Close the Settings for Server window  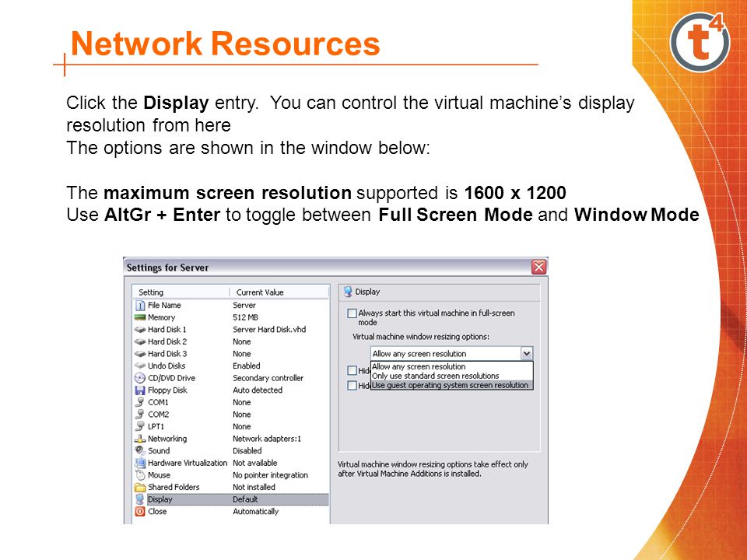[538, 267]
